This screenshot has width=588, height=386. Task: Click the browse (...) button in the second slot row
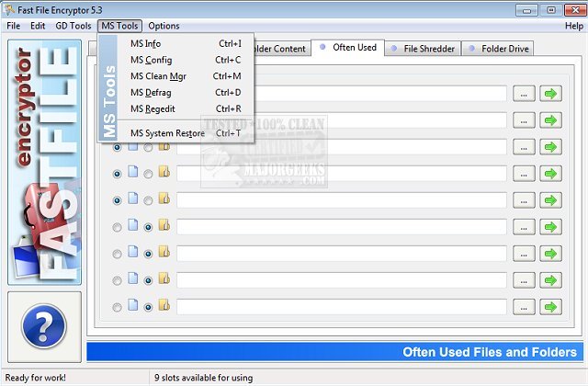click(524, 120)
